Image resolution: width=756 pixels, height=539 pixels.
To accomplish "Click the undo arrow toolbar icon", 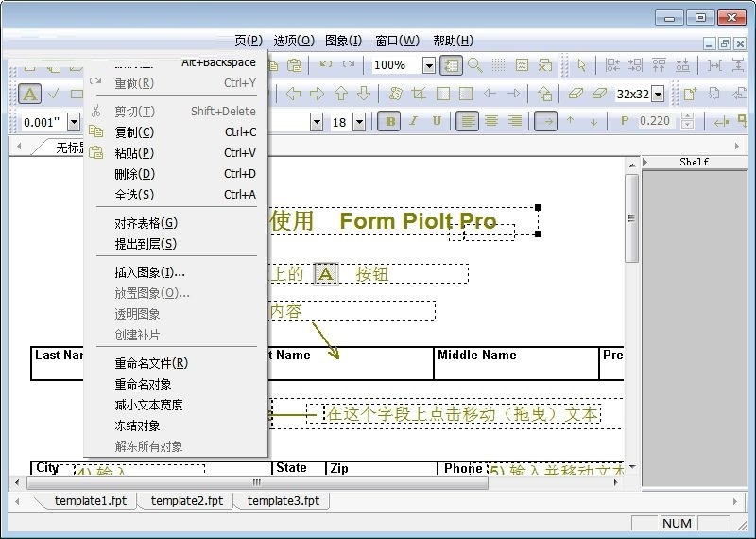I will pos(326,64).
